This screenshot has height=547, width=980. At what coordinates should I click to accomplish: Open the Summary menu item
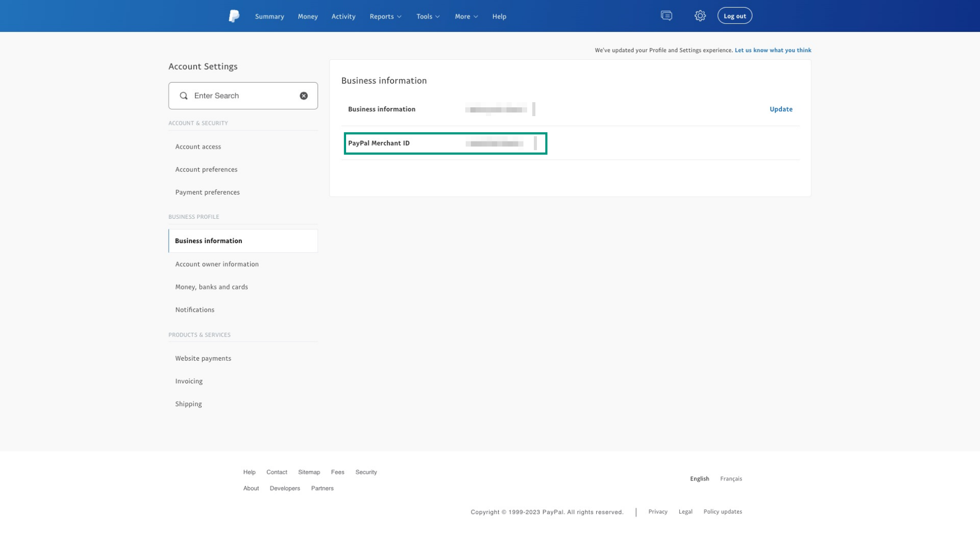coord(269,17)
